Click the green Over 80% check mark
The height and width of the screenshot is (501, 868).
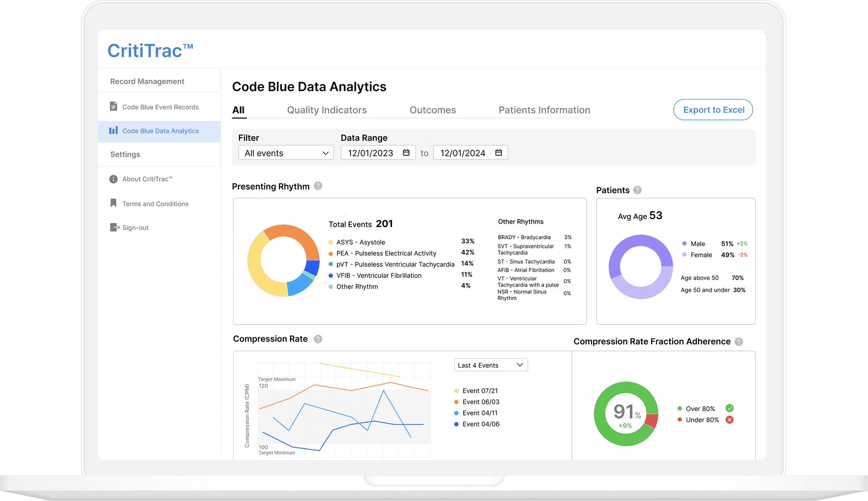729,408
